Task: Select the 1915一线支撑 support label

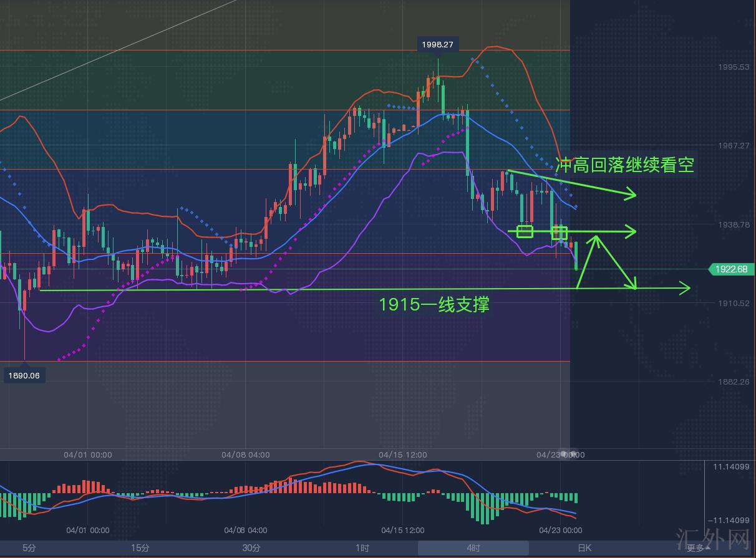Action: coord(434,304)
